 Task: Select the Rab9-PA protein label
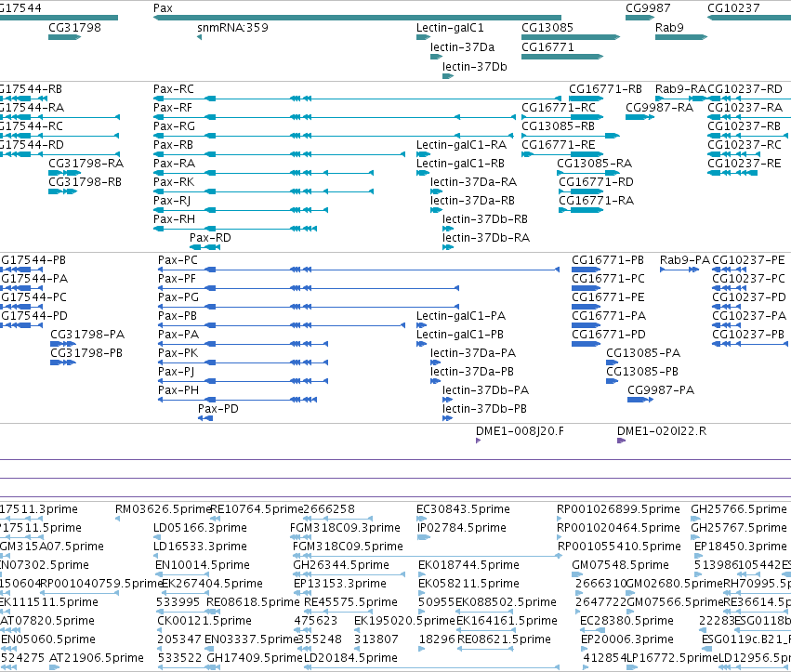(x=685, y=260)
